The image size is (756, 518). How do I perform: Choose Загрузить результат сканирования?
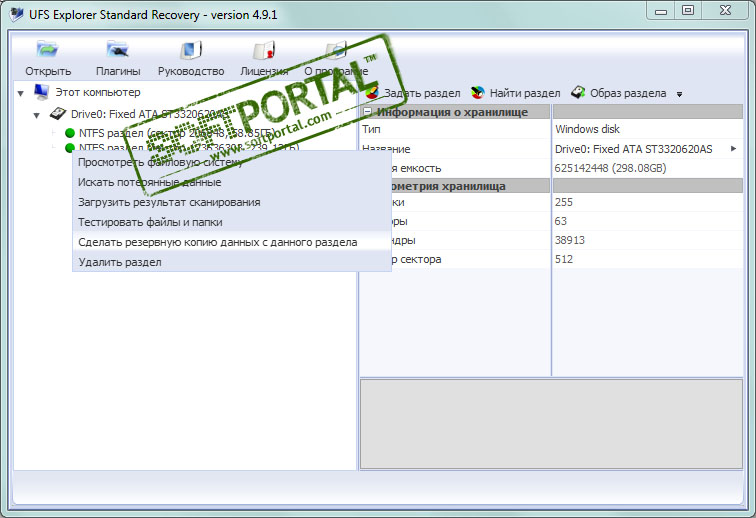[232, 202]
